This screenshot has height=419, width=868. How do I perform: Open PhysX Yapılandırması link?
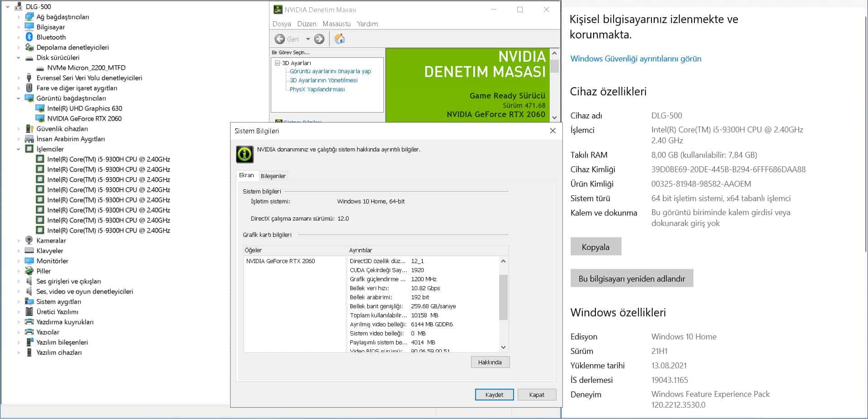(x=317, y=89)
